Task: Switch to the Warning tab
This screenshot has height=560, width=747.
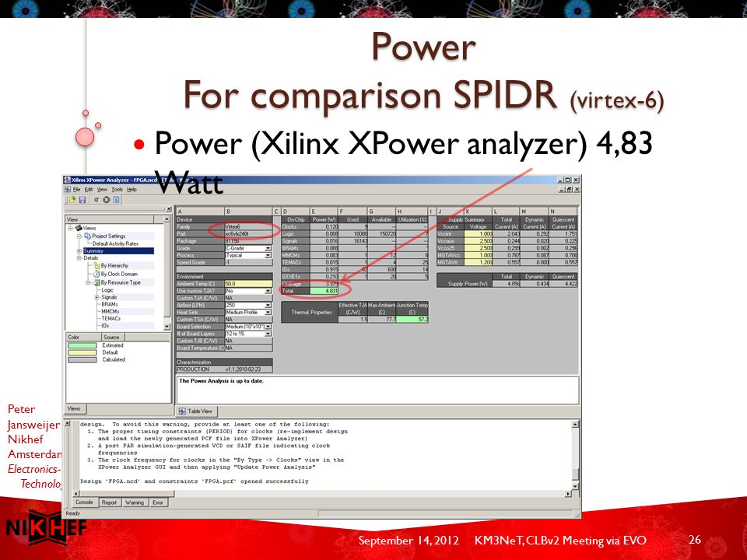Action: [x=135, y=502]
